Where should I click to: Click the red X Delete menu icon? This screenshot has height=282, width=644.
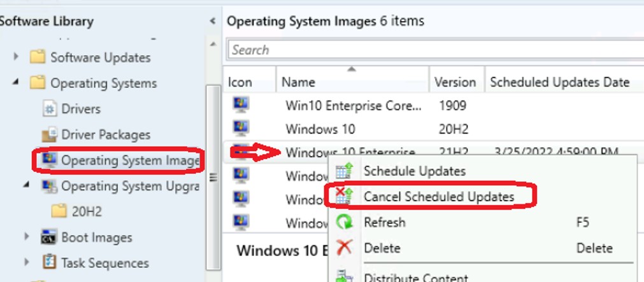click(x=344, y=248)
